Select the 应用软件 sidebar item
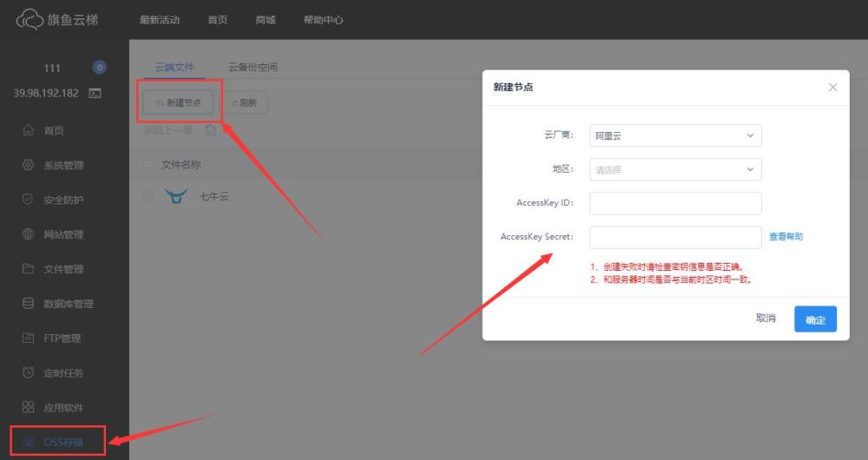The height and width of the screenshot is (460, 868). pos(64,407)
